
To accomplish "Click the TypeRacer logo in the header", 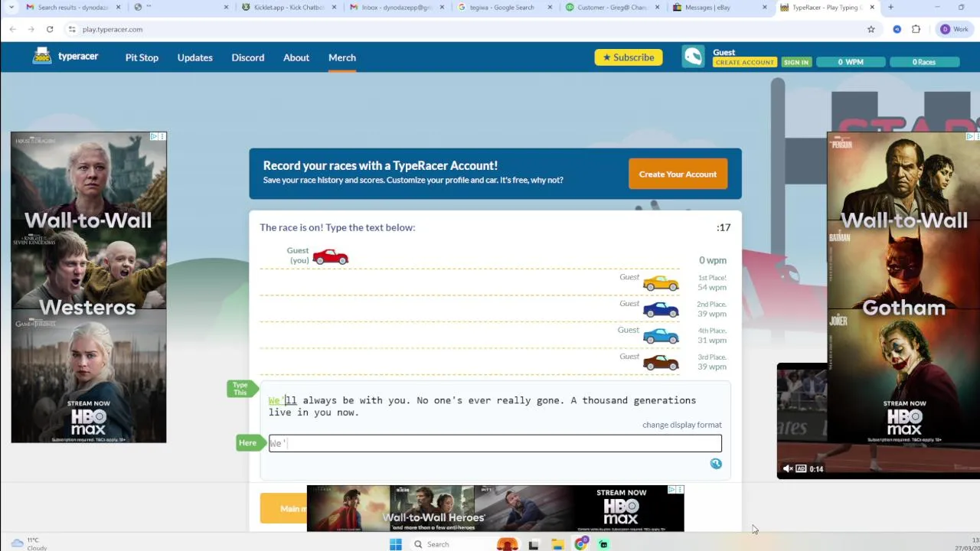I will click(x=66, y=57).
